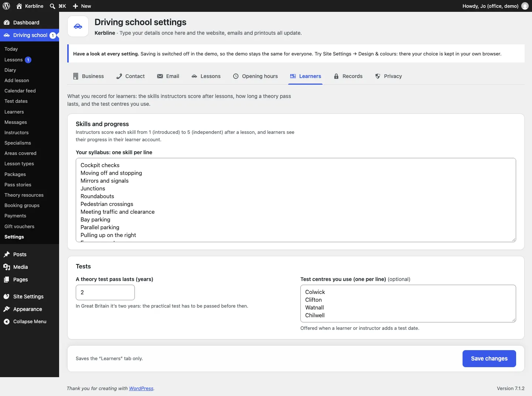
Task: Click the Records padlock icon
Action: [x=336, y=76]
